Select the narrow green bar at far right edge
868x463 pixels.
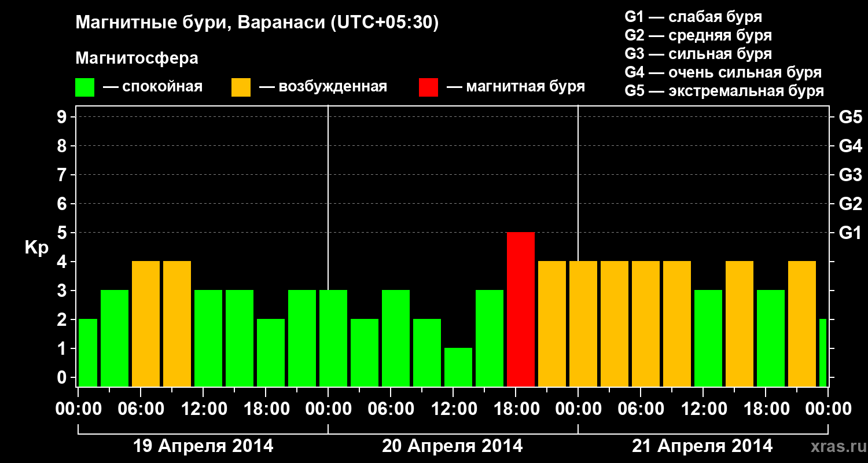tap(823, 352)
